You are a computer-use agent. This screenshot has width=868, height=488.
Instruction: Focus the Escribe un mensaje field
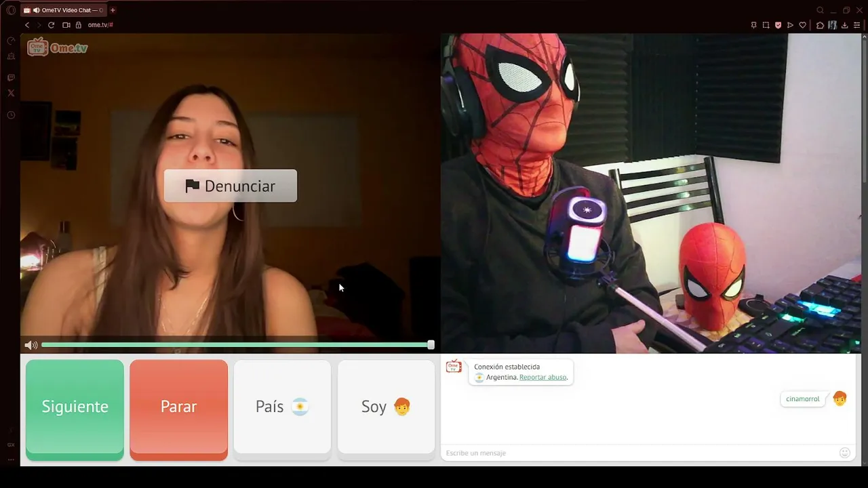click(x=639, y=453)
